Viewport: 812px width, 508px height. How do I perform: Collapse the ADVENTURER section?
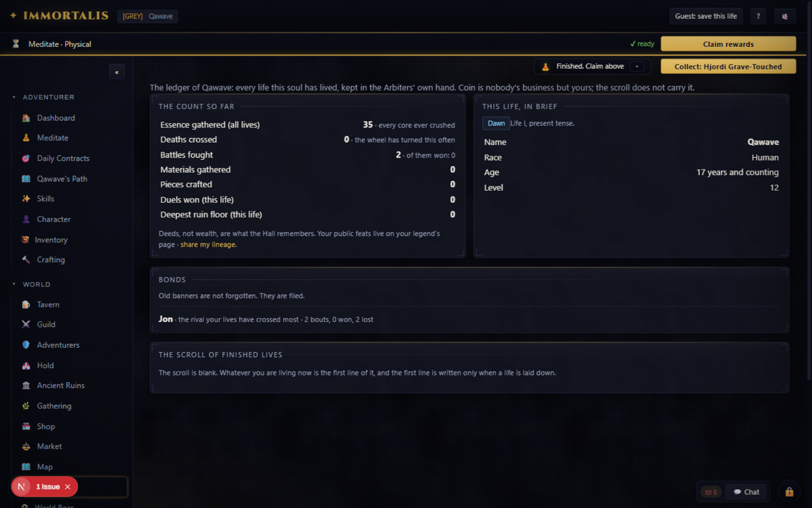click(x=14, y=97)
